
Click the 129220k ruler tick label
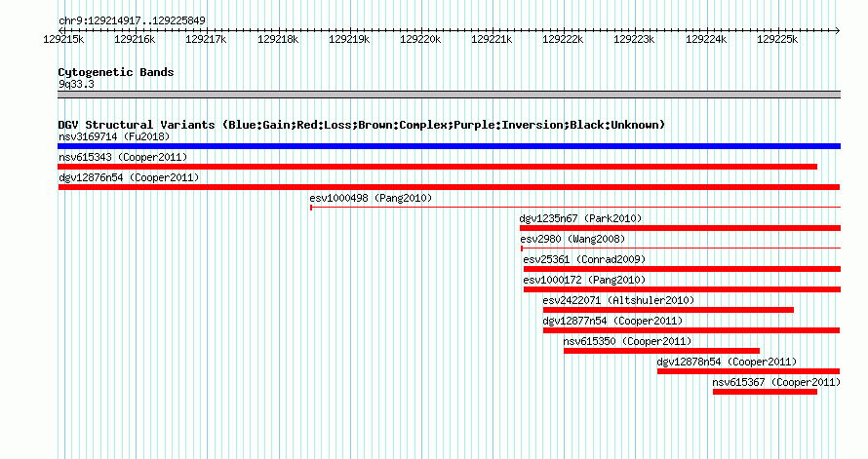point(420,39)
